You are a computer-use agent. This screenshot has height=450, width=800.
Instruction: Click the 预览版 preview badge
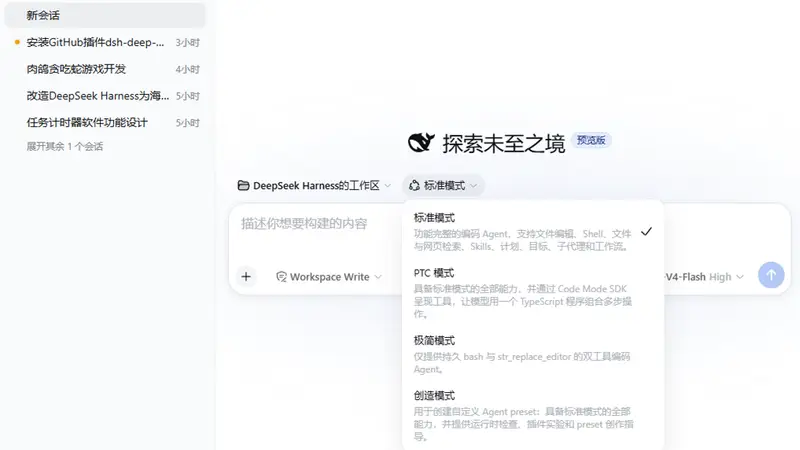[x=591, y=140]
